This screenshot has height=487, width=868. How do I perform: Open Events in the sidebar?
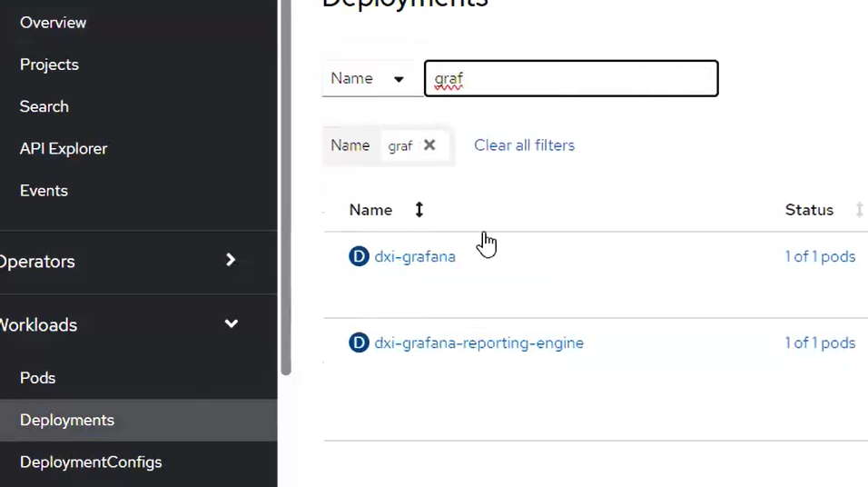pos(44,191)
